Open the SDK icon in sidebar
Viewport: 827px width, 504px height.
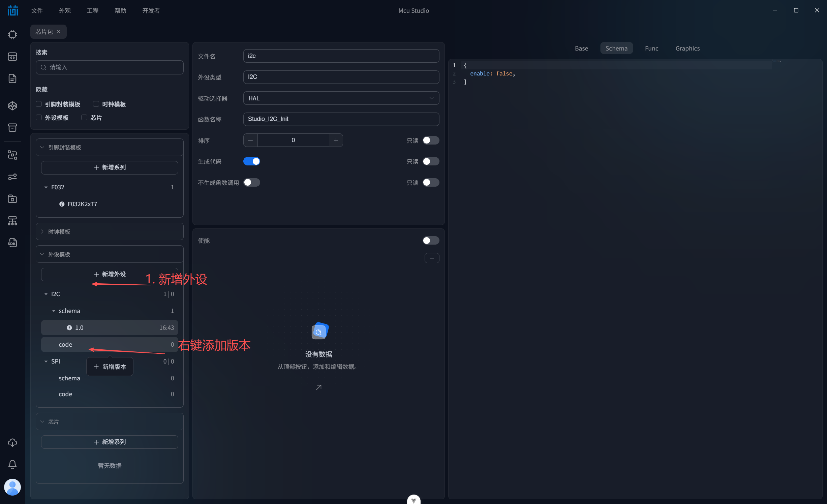tap(12, 243)
